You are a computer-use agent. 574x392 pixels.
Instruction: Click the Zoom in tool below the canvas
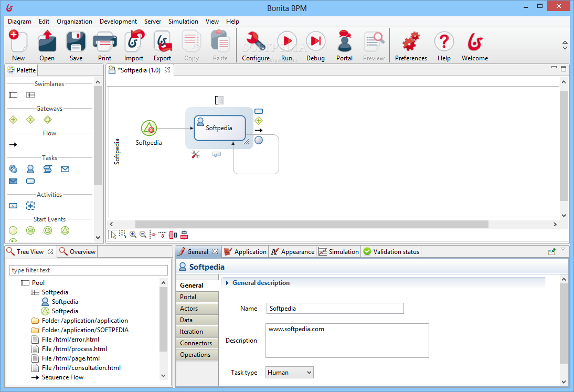pos(133,235)
